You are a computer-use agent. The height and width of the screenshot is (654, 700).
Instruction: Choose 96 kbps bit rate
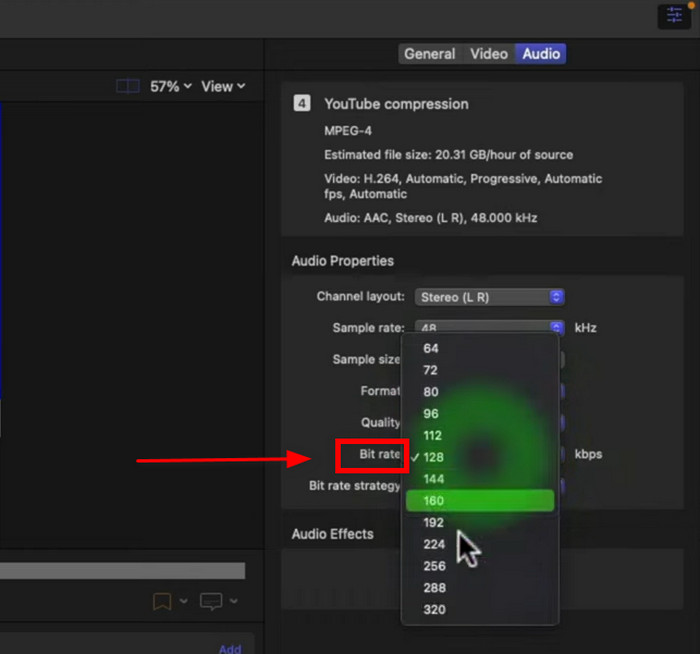point(480,413)
